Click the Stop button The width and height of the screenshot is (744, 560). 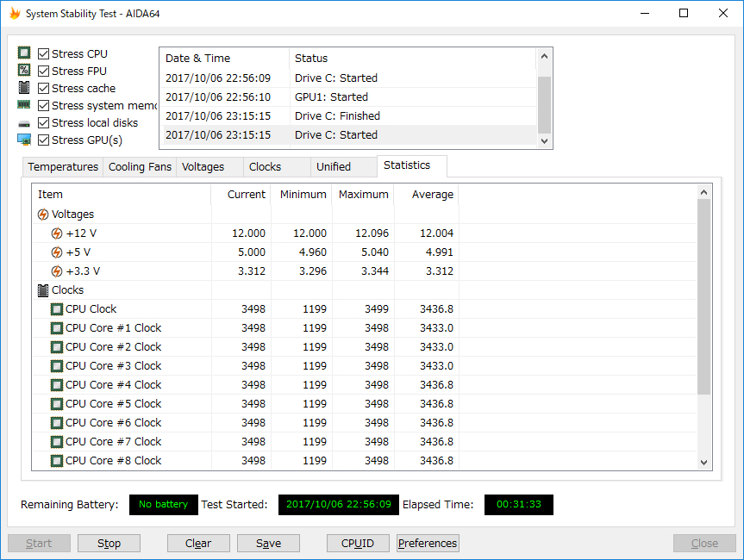coord(109,543)
